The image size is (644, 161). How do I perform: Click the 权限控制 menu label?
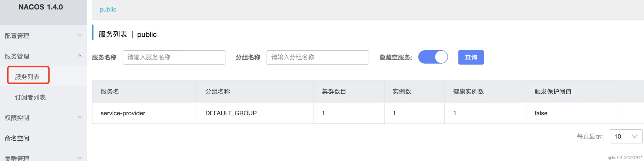coord(17,118)
